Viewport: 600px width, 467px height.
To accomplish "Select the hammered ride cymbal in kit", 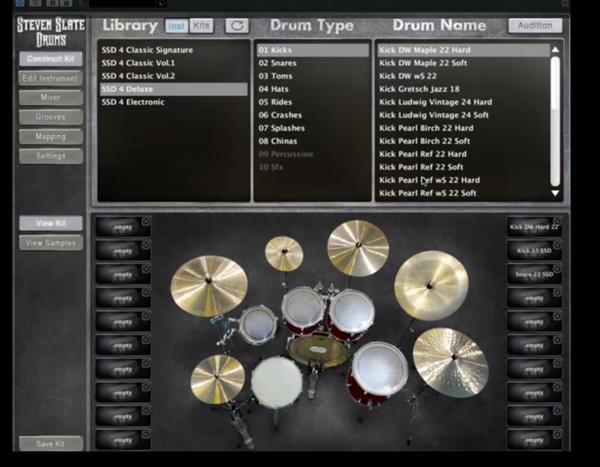I will pos(451,362).
